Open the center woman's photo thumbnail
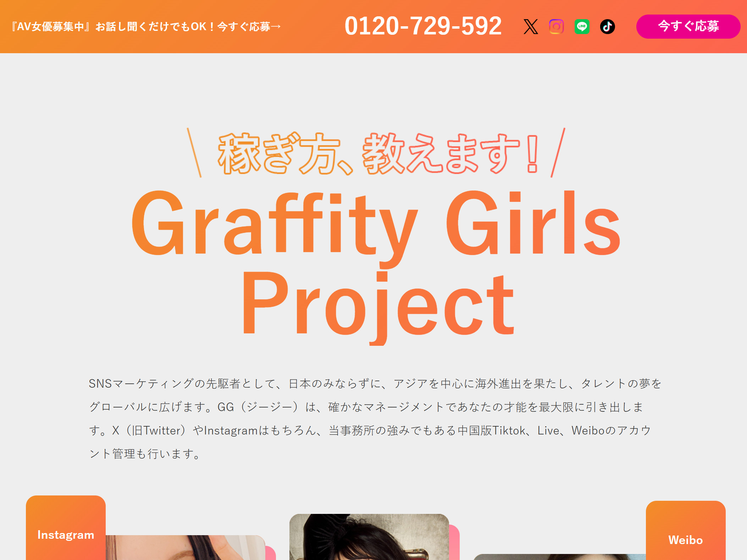 (x=369, y=537)
